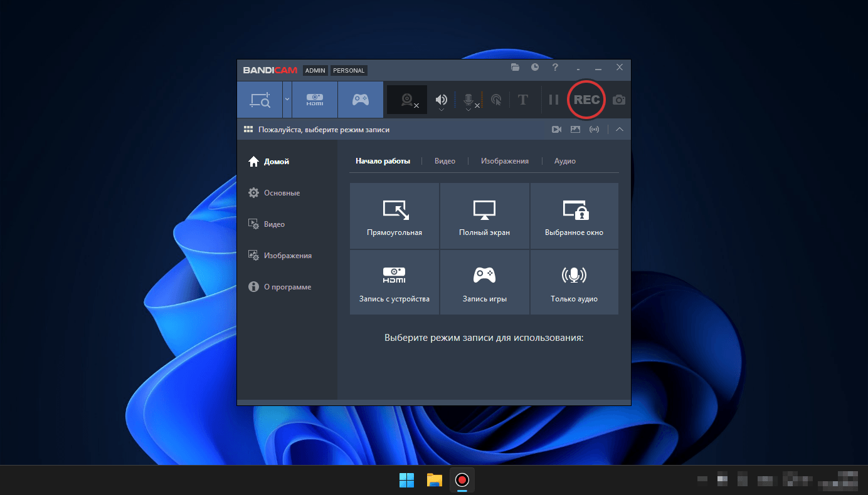Screen dimensions: 868x495
Task: Close the Bandicam window
Action: tap(620, 67)
